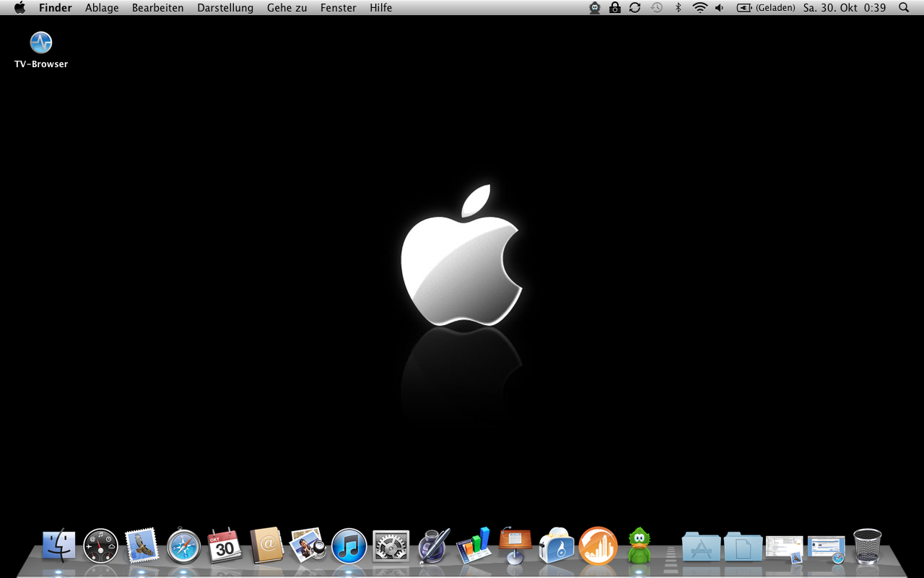Open the sync arrows status menu

635,8
